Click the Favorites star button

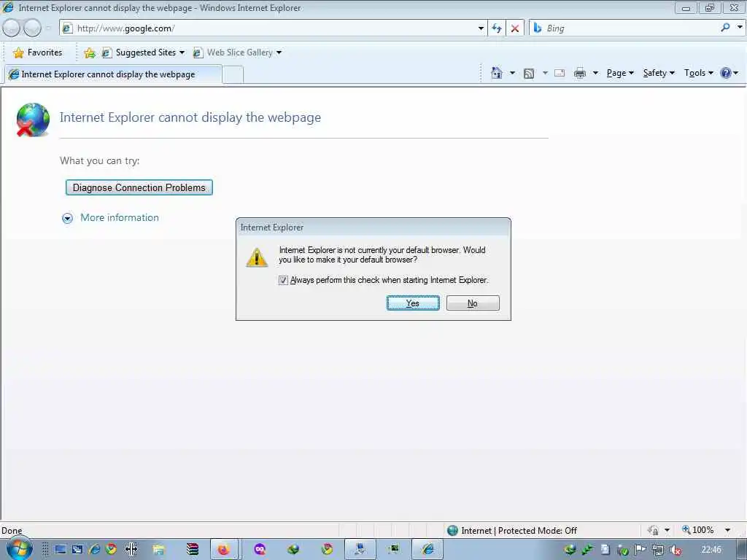(38, 52)
